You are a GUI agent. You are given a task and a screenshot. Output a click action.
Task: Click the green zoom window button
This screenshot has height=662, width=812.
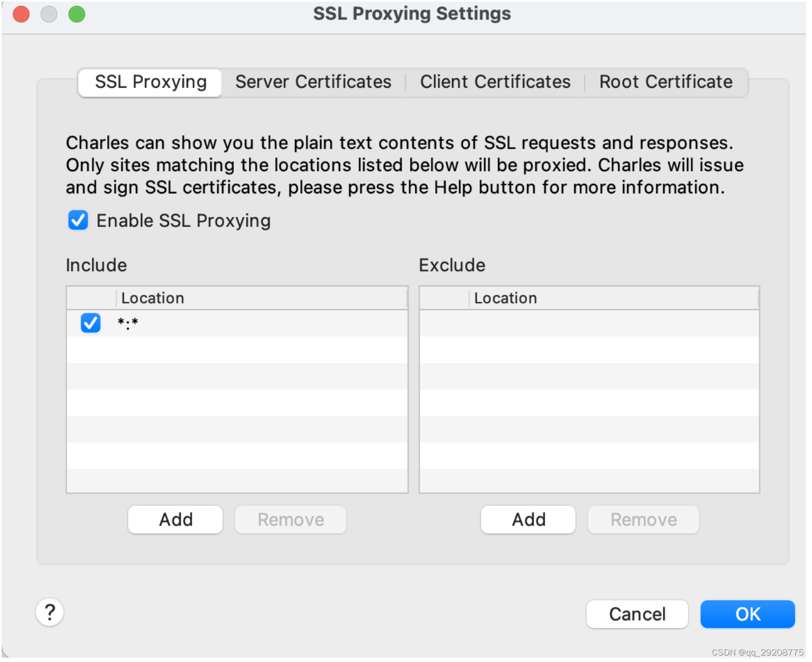77,14
